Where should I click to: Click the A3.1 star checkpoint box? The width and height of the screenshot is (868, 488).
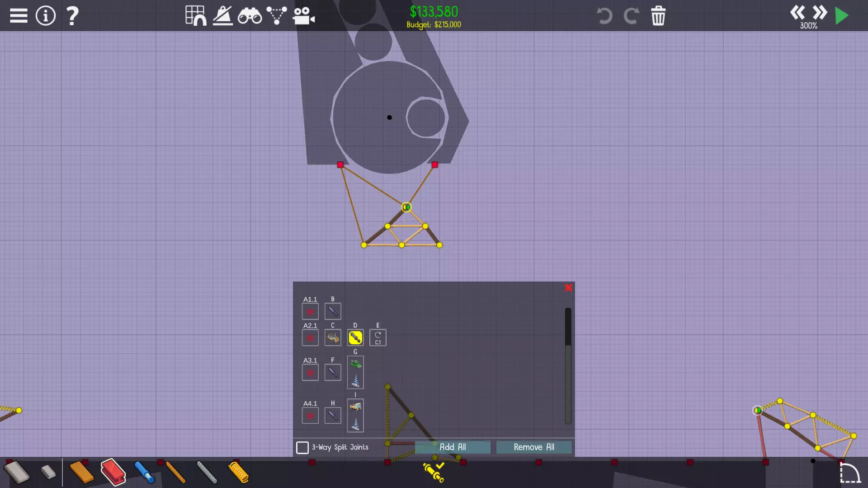[310, 373]
